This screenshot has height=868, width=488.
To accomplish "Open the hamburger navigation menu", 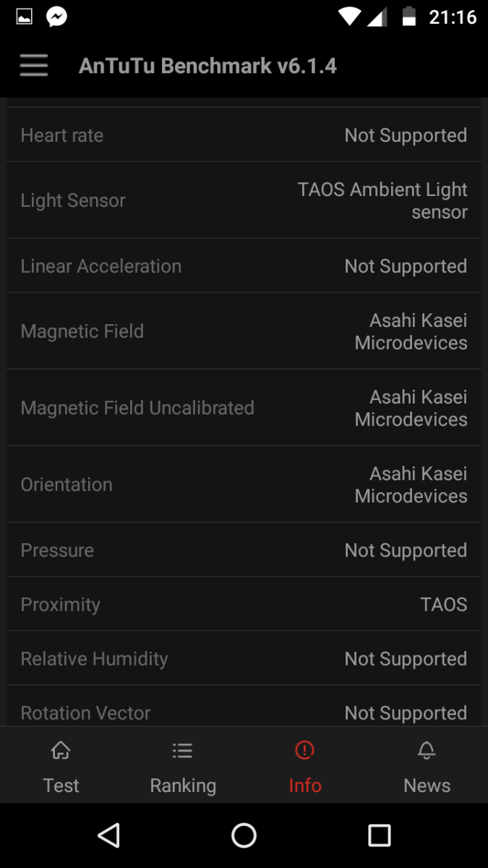I will (34, 66).
